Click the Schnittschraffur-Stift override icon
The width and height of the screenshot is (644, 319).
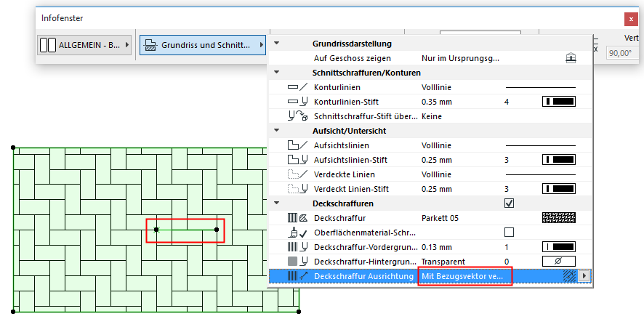click(297, 116)
